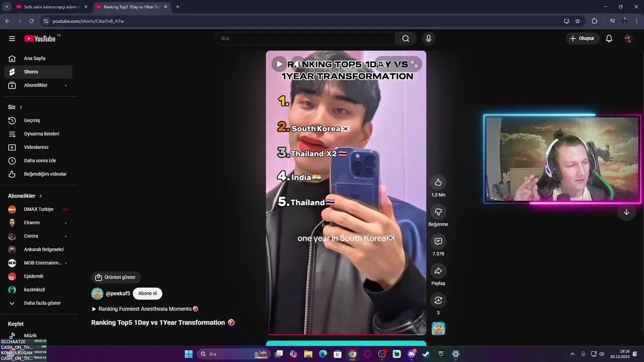This screenshot has height=362, width=644.
Task: Start voice search with the microphone icon
Action: pos(428,39)
